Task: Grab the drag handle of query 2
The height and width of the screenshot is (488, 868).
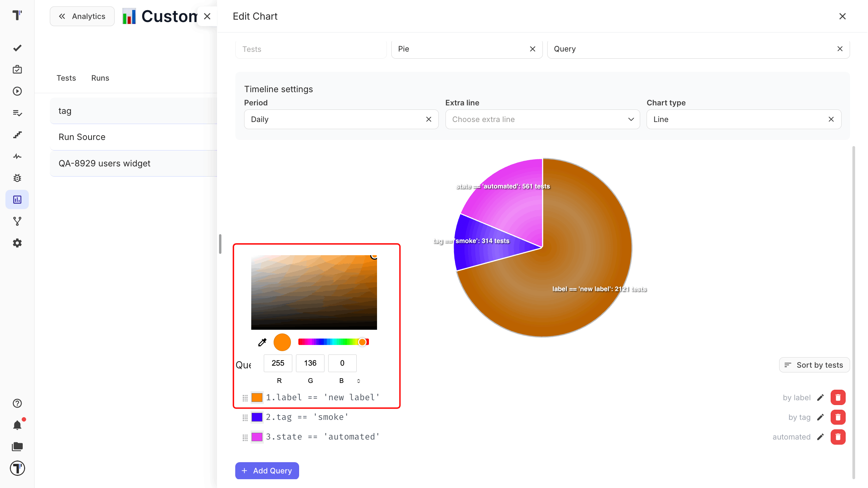Action: click(x=245, y=418)
